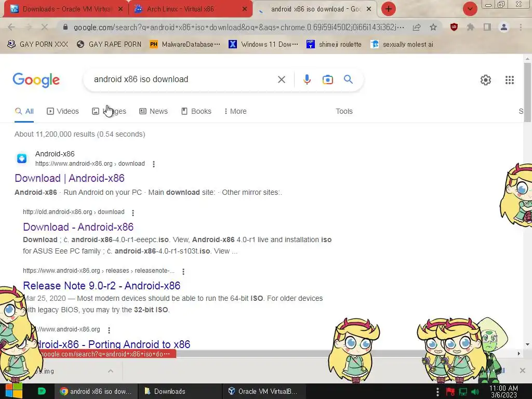This screenshot has height=399, width=532.
Task: Open the Windows Start button
Action: [x=14, y=391]
